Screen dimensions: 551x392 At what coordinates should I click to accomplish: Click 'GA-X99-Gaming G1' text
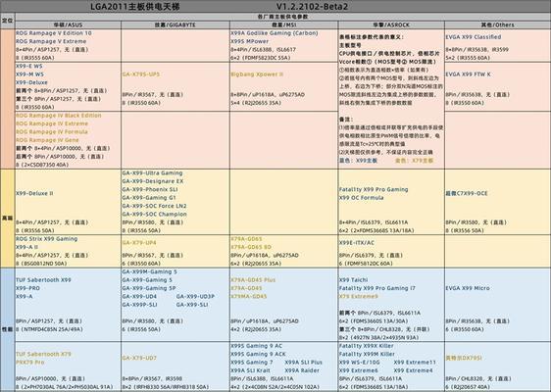[x=149, y=197]
